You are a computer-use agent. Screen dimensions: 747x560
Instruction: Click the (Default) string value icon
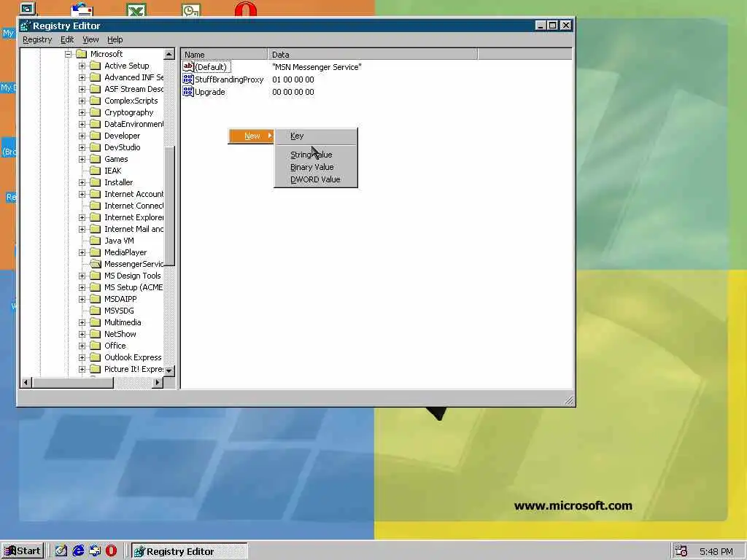[x=188, y=66]
